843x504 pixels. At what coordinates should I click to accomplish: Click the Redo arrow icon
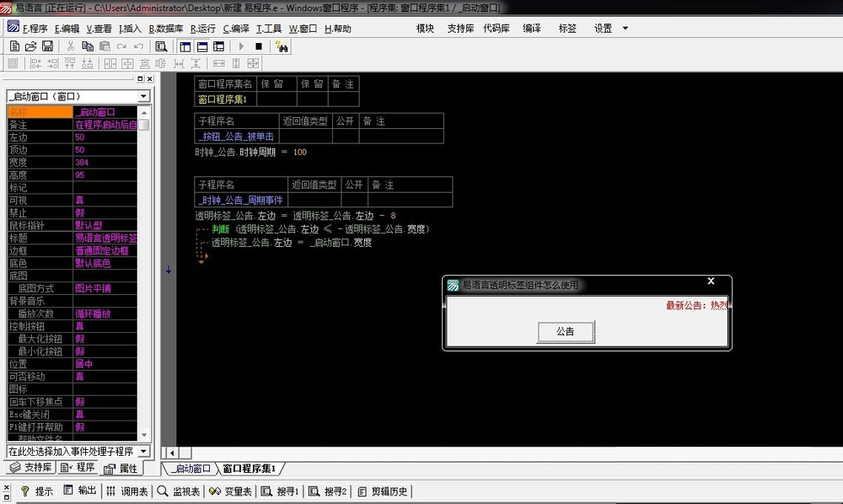click(x=121, y=46)
